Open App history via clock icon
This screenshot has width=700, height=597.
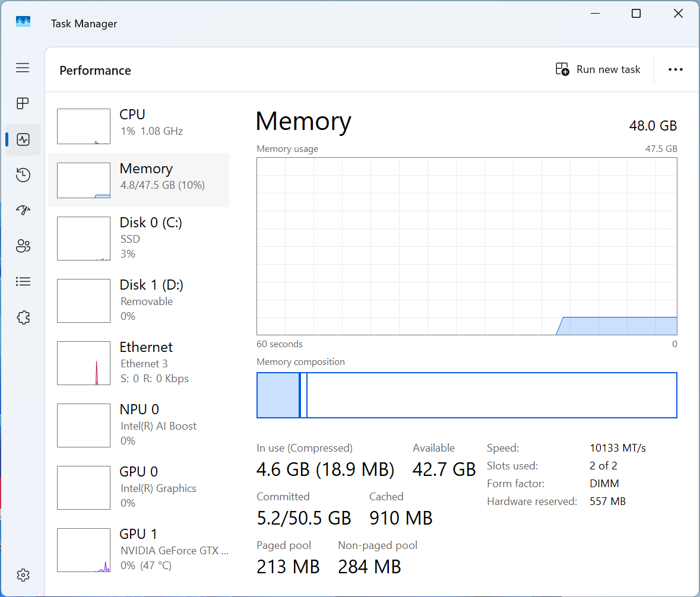[x=23, y=175]
